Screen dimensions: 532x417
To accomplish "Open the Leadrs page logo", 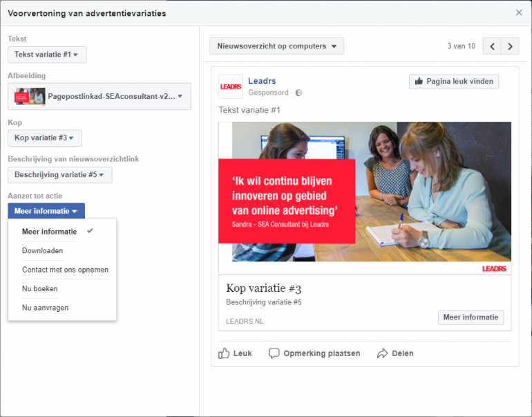I will point(231,86).
